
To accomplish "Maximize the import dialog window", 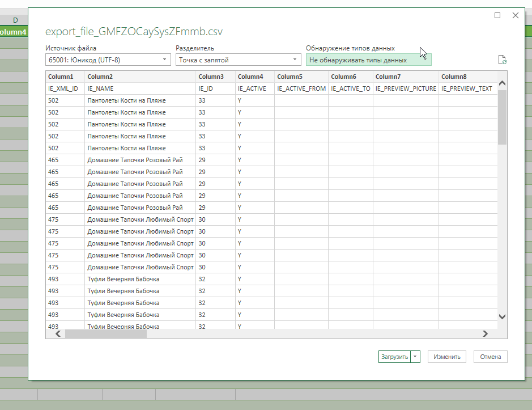I will pos(497,15).
